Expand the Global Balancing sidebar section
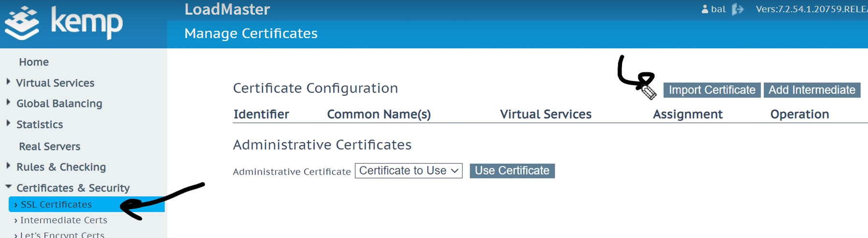The image size is (868, 238). pyautogui.click(x=59, y=103)
